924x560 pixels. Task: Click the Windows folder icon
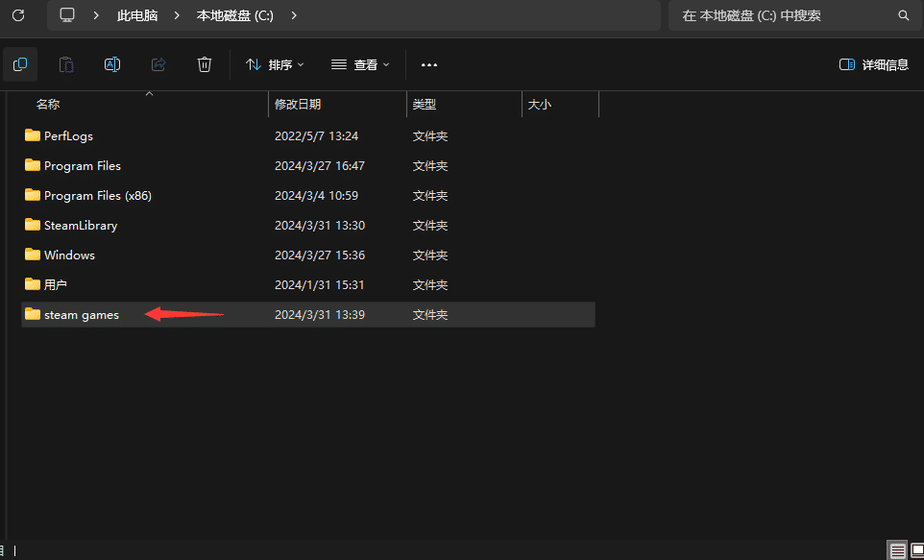click(33, 255)
